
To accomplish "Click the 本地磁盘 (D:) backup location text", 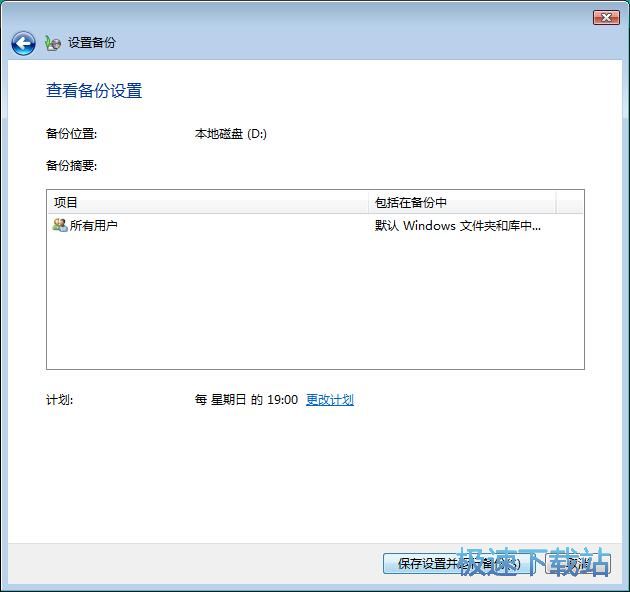I will (231, 134).
